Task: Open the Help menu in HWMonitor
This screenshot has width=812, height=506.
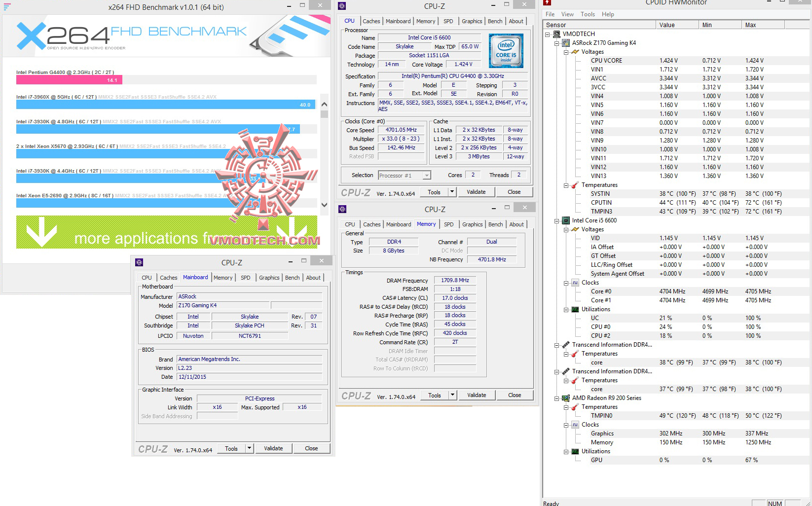Action: point(608,14)
